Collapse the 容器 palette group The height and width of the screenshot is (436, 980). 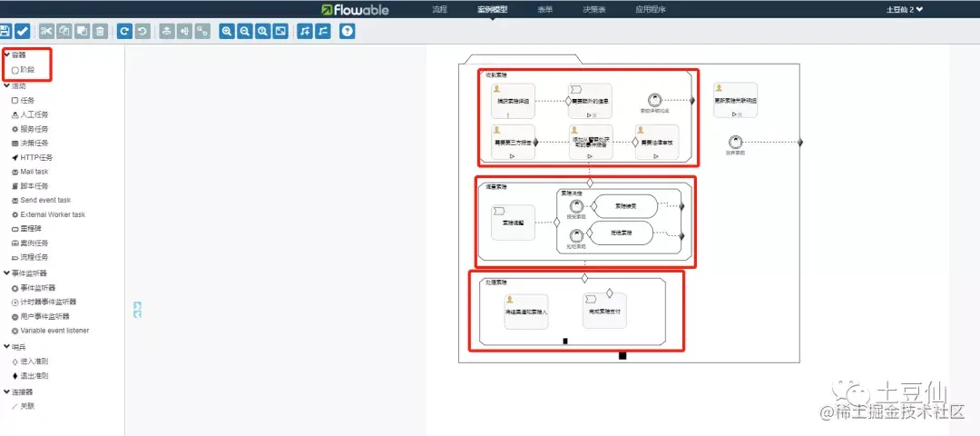pos(15,55)
